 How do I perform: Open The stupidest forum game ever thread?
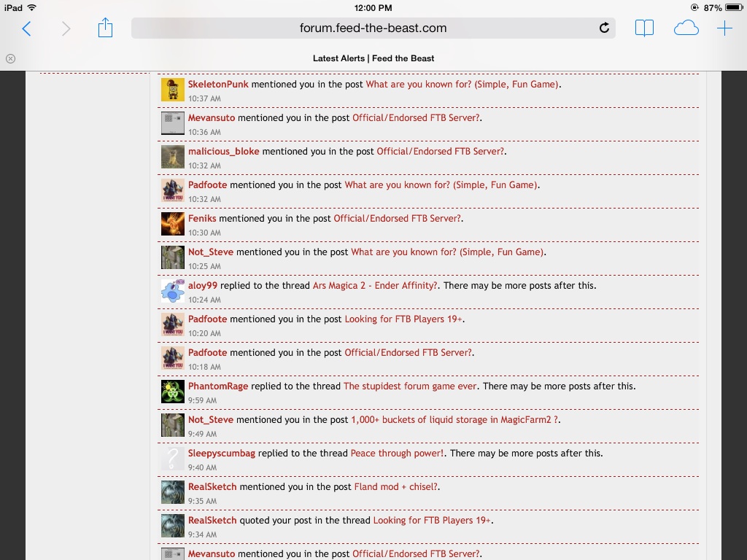tap(410, 386)
